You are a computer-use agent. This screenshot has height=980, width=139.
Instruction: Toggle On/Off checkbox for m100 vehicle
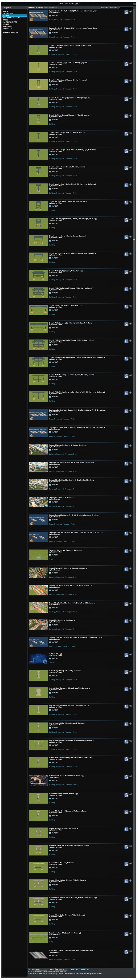click(x=50, y=659)
